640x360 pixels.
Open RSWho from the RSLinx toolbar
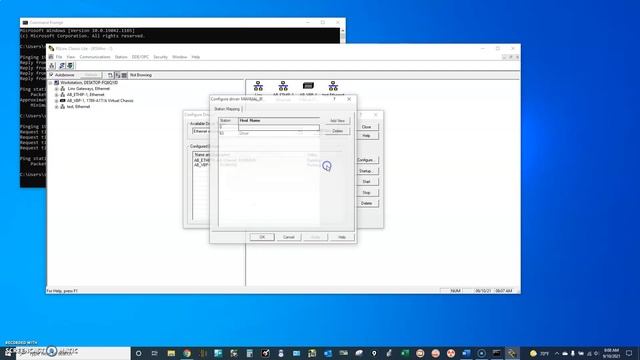point(52,66)
